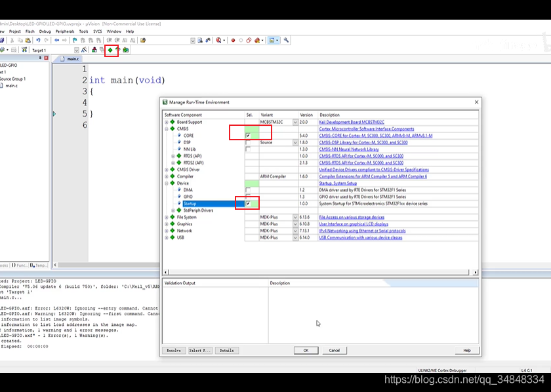Click Select Software Packs toolbar icon
Screen dimensions: 551x392
pyautogui.click(x=117, y=50)
